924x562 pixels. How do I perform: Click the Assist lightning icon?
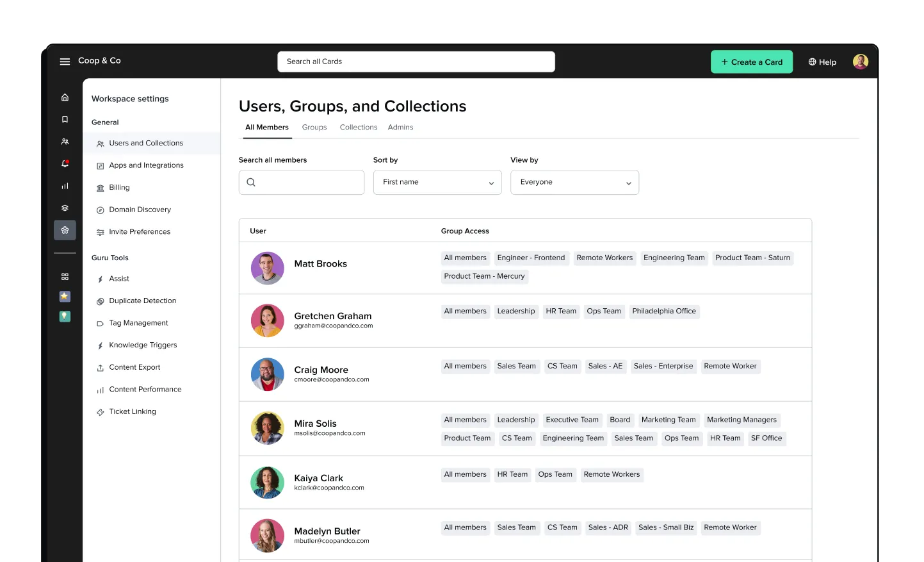coord(100,279)
